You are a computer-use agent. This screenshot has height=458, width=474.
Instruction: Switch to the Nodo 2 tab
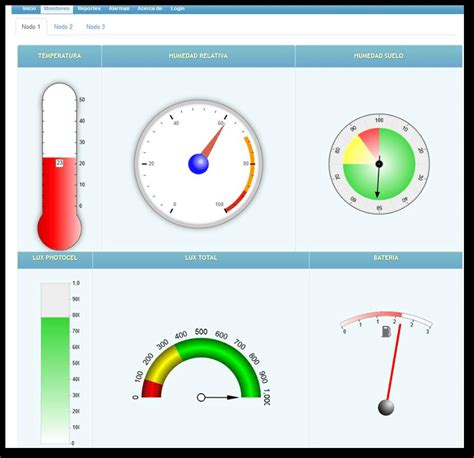click(x=63, y=27)
